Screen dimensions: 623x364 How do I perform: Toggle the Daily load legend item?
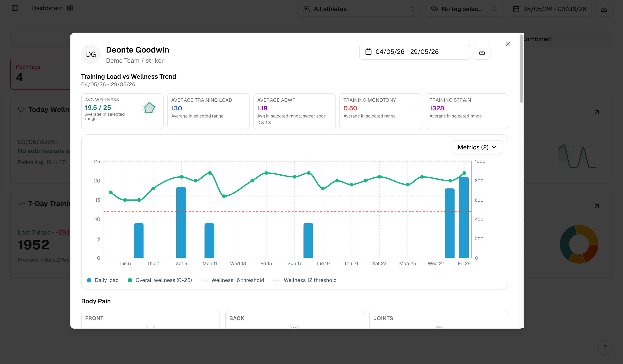(103, 280)
